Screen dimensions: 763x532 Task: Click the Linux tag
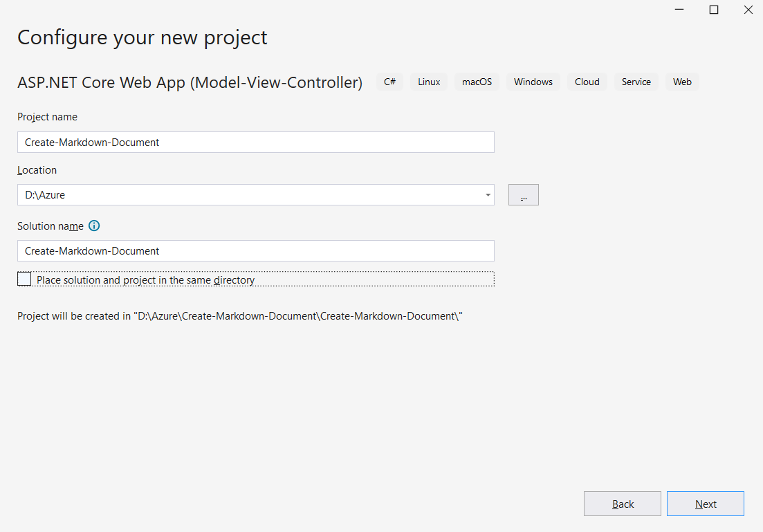point(429,82)
